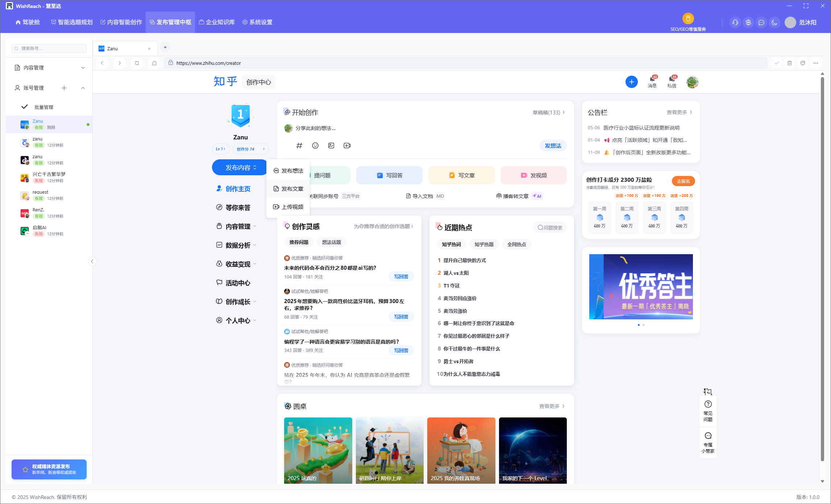This screenshot has width=831, height=504.
Task: Open the emoji picker icon
Action: (x=315, y=146)
